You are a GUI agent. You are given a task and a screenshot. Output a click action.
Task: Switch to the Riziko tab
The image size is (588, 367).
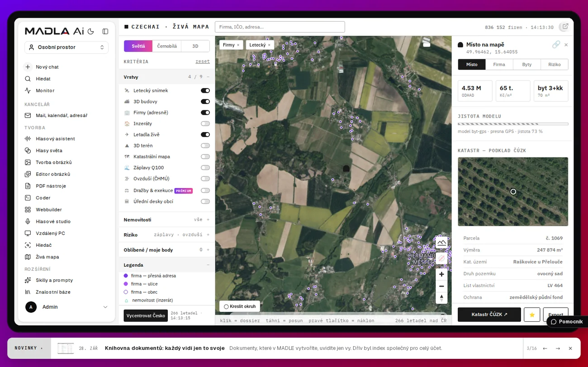555,65
